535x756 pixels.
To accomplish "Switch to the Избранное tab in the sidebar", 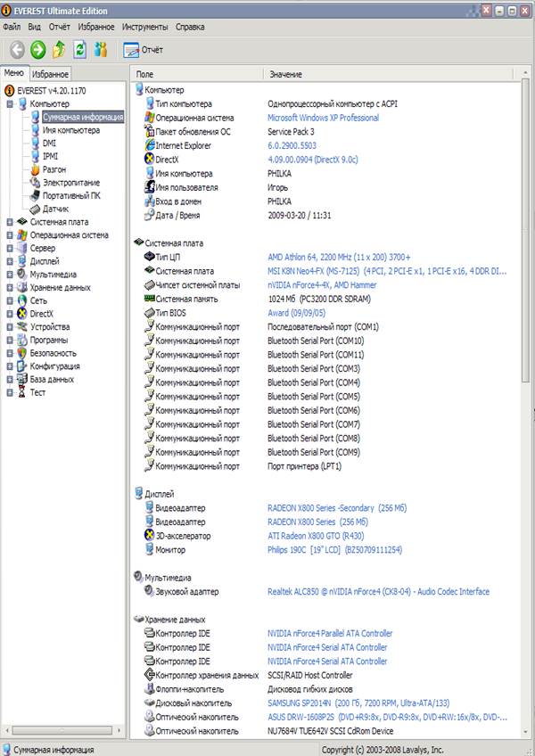I will point(50,74).
